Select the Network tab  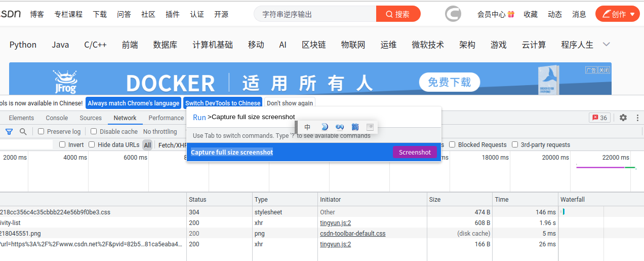[125, 118]
